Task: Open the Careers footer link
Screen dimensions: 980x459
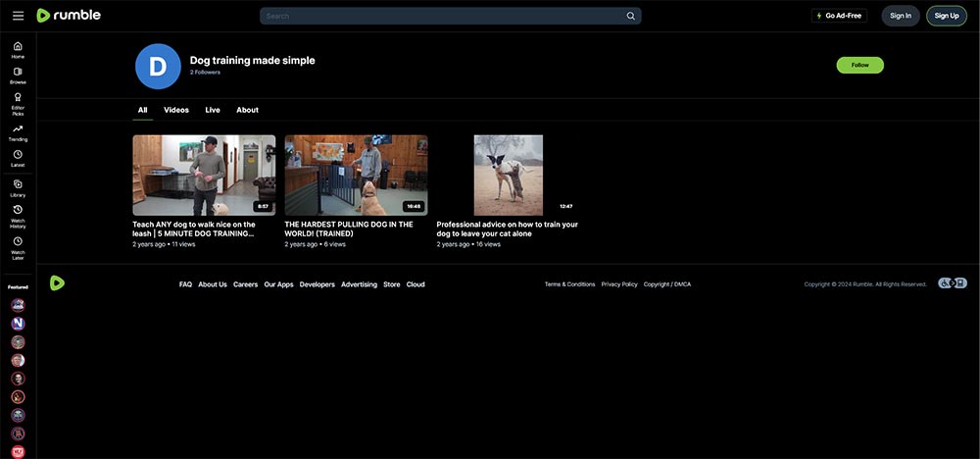Action: [246, 284]
